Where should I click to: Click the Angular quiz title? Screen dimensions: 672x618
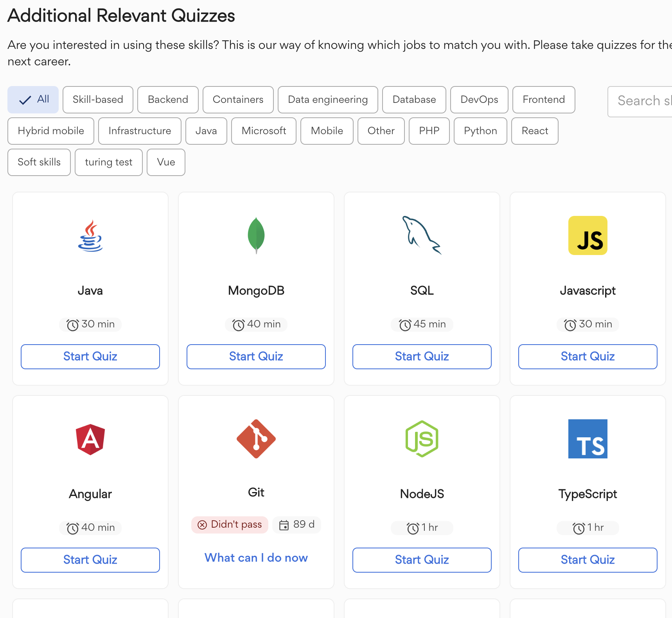(x=90, y=494)
